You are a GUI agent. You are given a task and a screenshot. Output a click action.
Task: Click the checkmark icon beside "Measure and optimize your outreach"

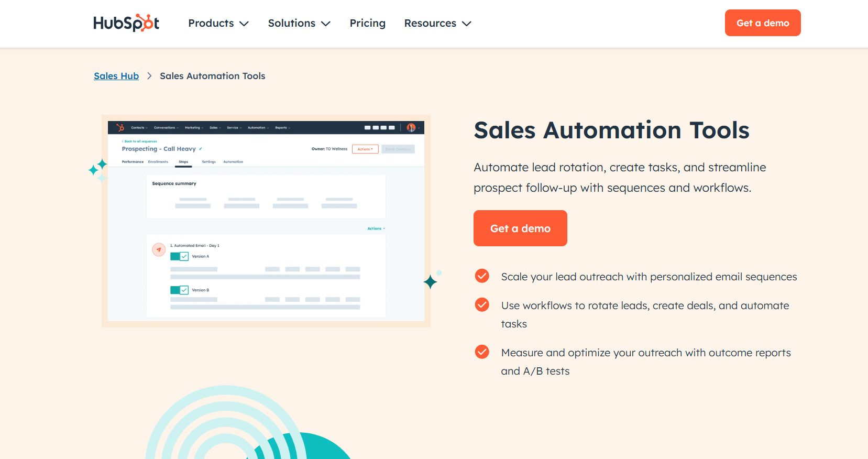click(482, 352)
